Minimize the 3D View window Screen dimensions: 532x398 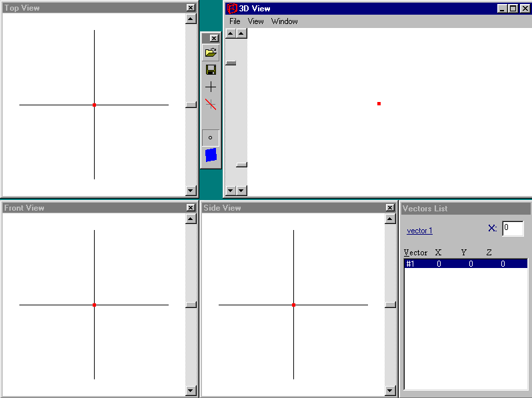point(503,9)
